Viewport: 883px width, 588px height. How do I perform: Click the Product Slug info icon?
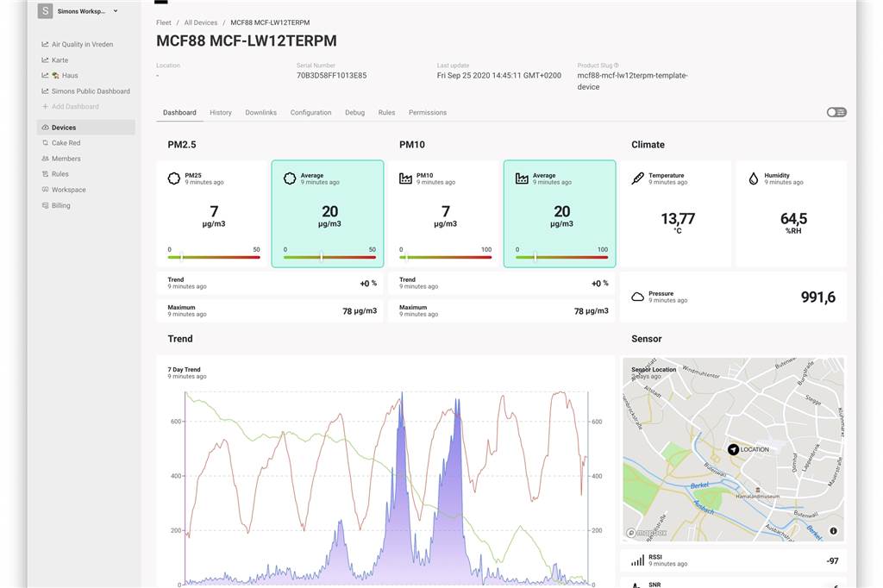point(616,66)
